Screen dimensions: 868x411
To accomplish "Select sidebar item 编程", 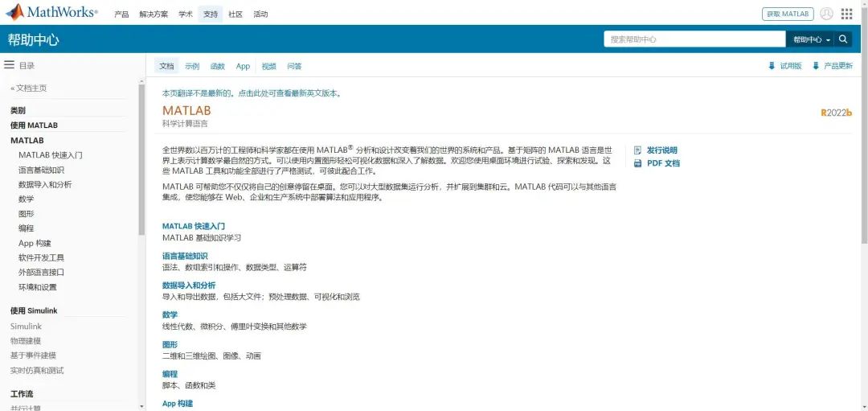I will pos(26,228).
